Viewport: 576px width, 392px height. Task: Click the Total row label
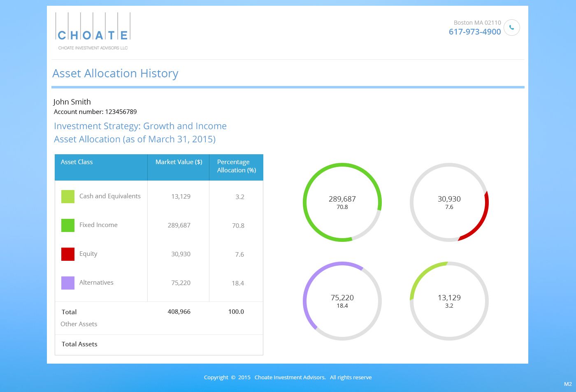[x=69, y=312]
